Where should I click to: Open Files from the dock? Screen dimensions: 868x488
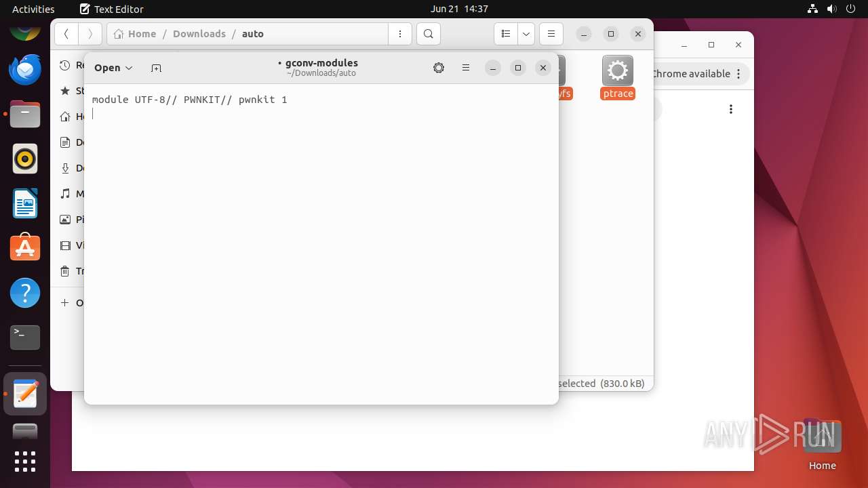tap(25, 114)
